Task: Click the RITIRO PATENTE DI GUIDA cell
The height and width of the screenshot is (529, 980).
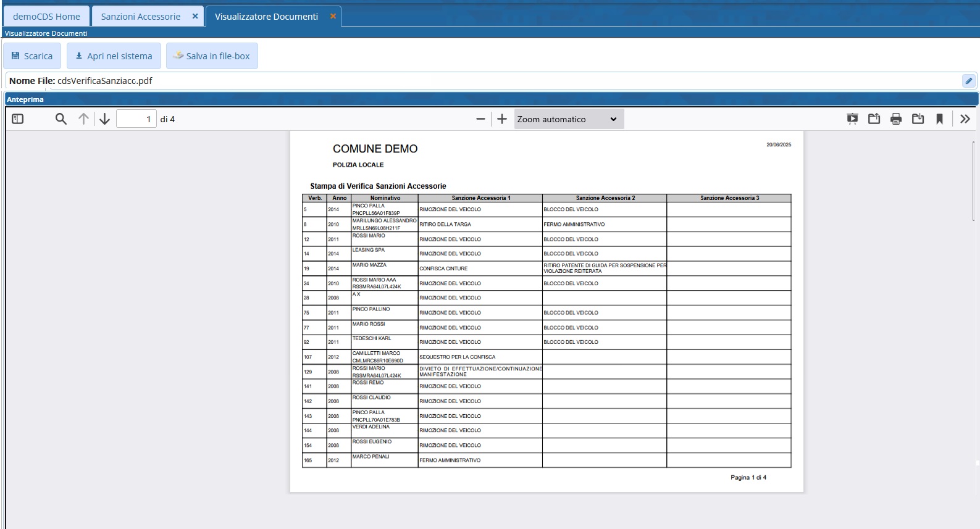Action: [605, 268]
